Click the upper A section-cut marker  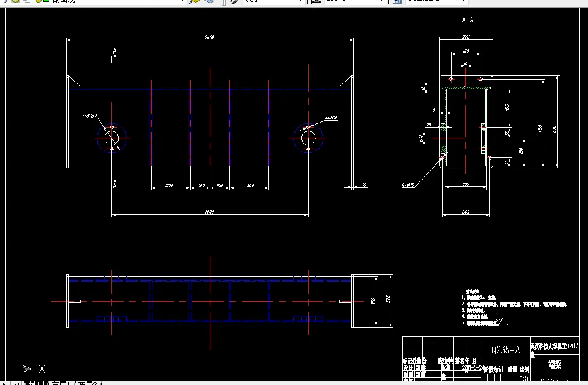[x=115, y=51]
